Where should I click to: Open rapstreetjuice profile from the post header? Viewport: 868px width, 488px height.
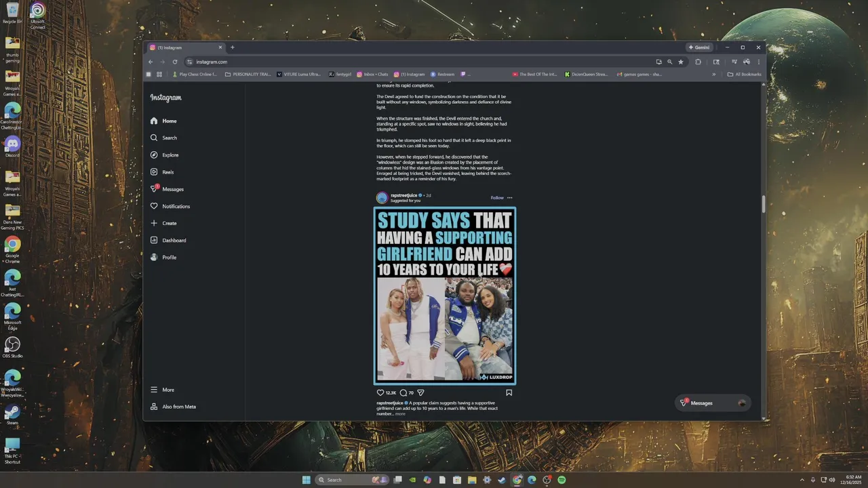[404, 195]
